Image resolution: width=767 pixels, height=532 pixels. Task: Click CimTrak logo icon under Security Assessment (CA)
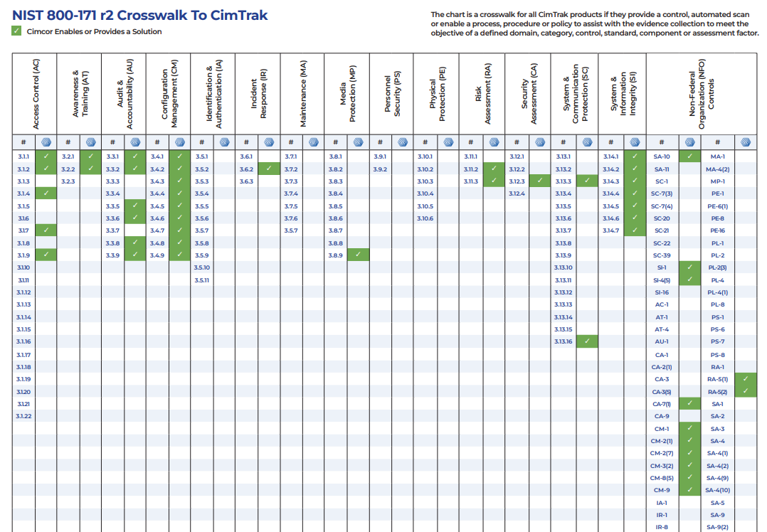click(539, 142)
